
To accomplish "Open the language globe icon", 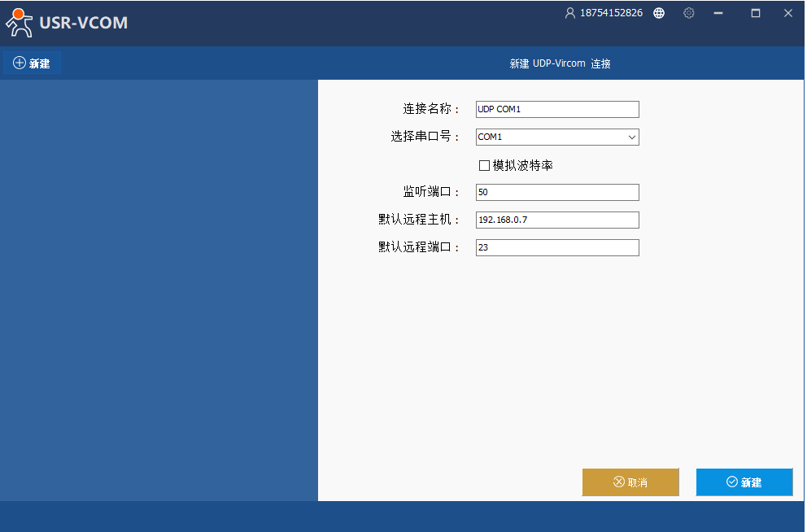I will point(659,13).
